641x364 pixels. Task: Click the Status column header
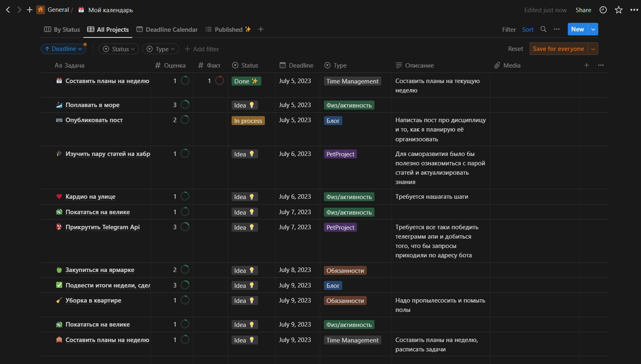245,65
